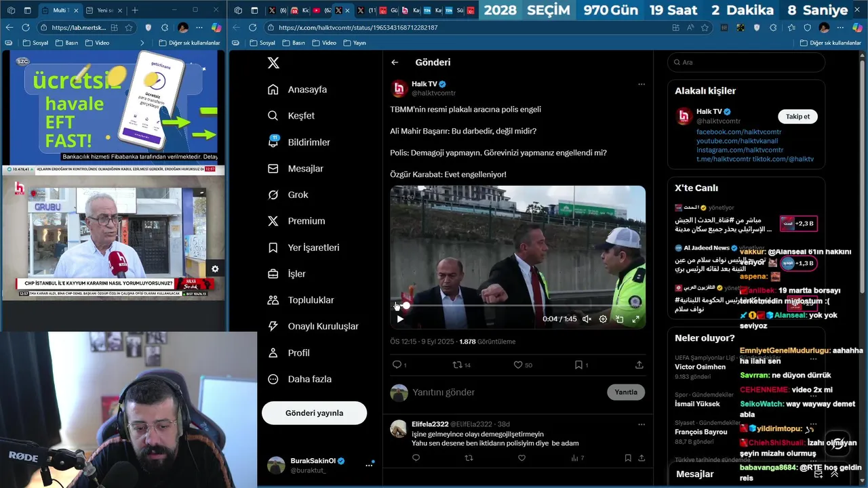The width and height of the screenshot is (868, 488).
Task: Open Copilot icon in right browser window
Action: coord(857,27)
